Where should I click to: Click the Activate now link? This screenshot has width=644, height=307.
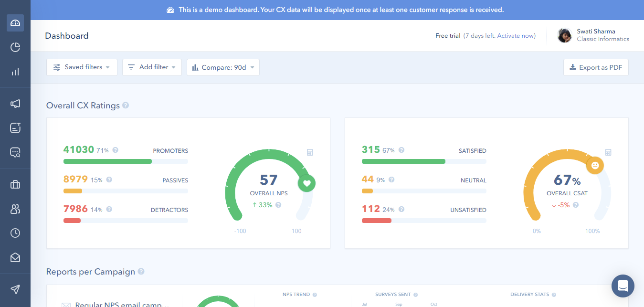516,35
